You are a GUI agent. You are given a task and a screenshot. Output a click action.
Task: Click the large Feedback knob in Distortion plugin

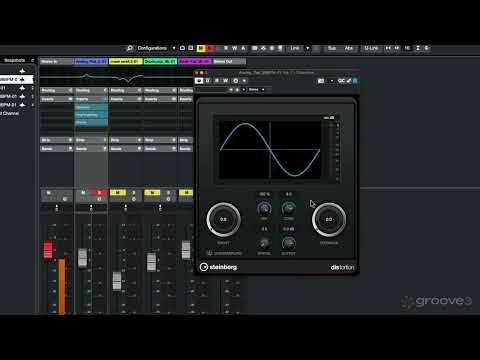point(329,219)
